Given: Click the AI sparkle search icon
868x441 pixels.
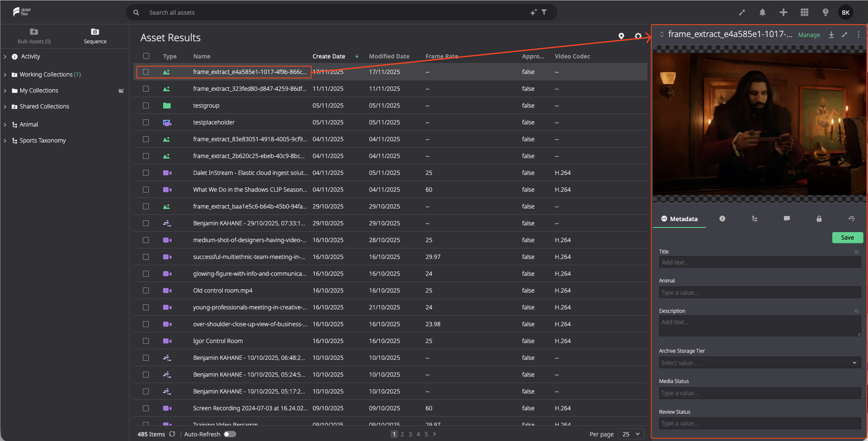Looking at the screenshot, I should pos(533,12).
